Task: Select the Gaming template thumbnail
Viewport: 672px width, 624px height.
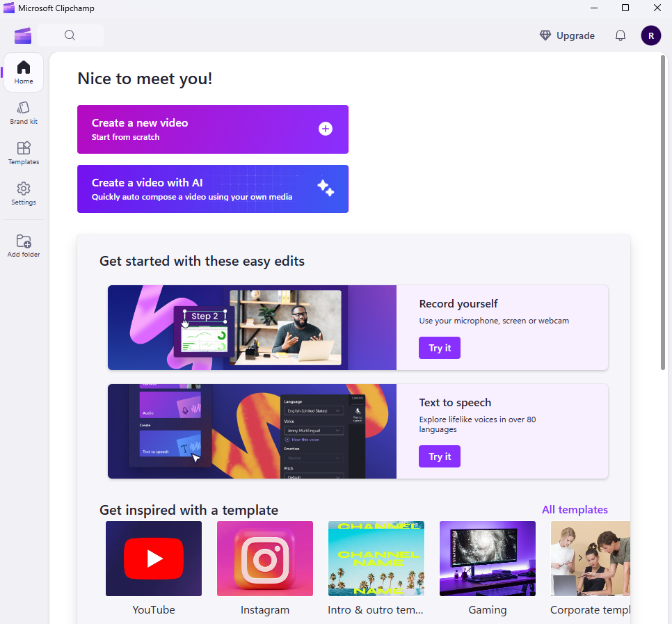Action: (x=487, y=559)
